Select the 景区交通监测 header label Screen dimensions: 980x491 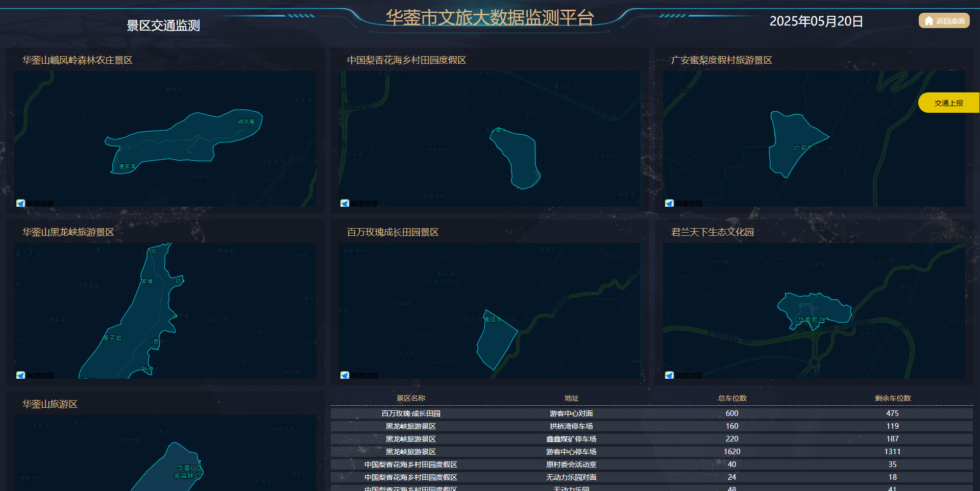coord(163,24)
